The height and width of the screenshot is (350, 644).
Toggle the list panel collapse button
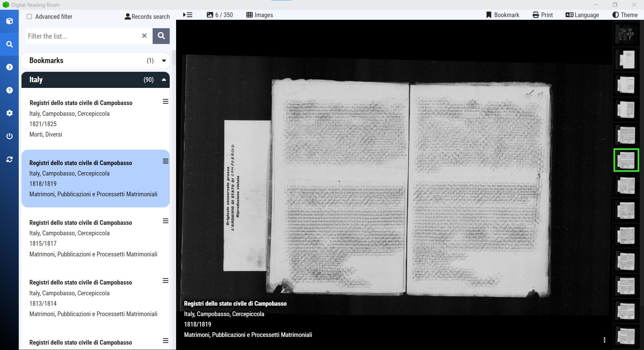(188, 15)
